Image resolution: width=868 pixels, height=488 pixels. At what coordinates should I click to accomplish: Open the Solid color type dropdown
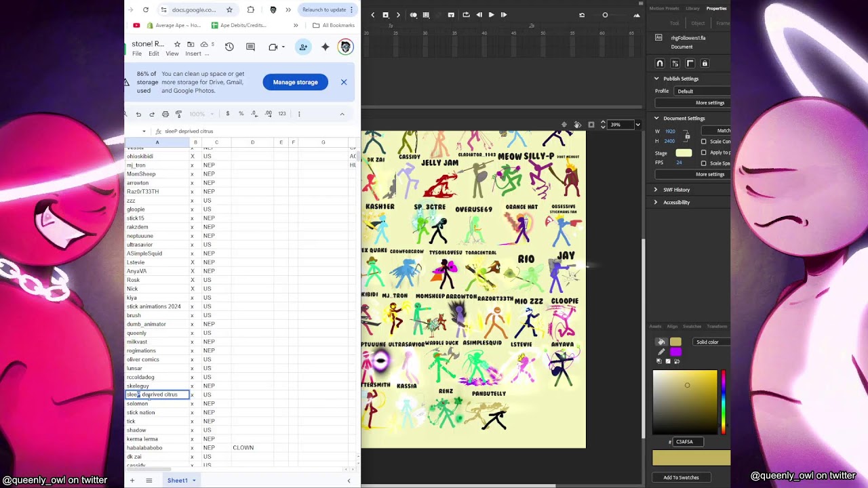tap(711, 342)
